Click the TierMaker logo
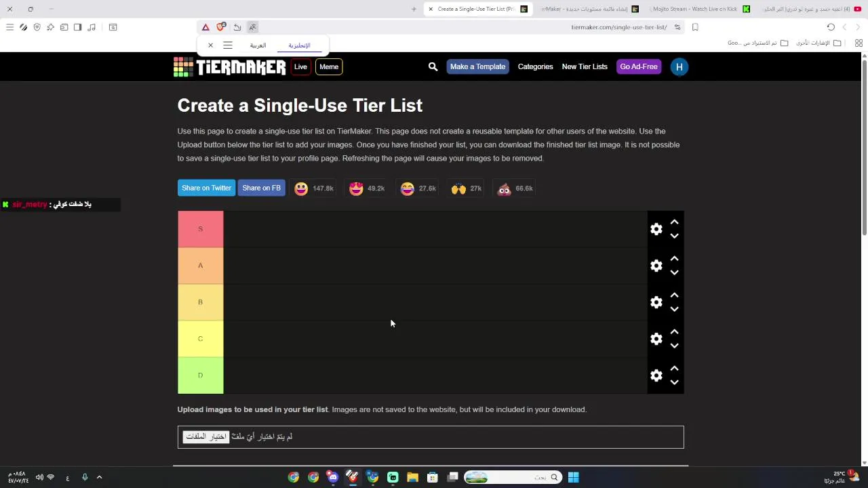The height and width of the screenshot is (488, 868). coord(229,66)
